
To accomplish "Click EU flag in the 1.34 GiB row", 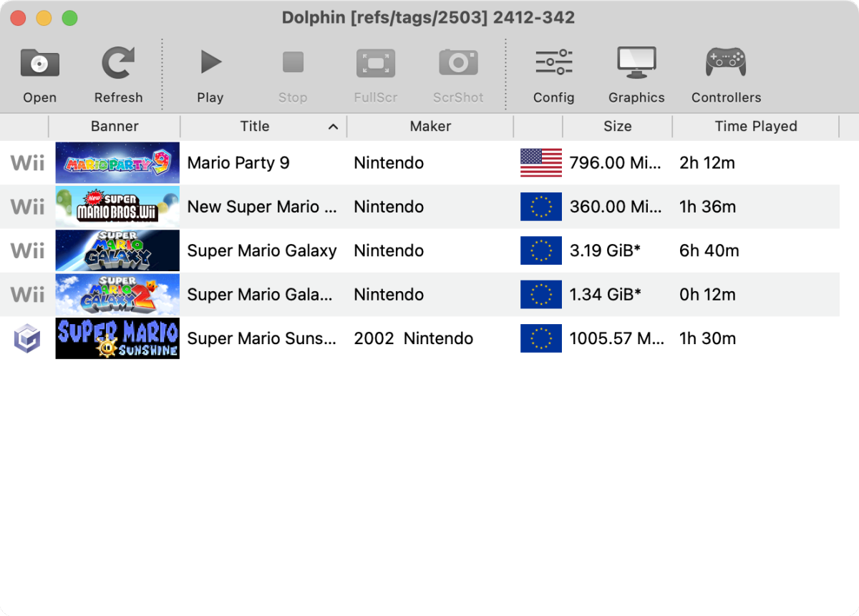I will [541, 295].
